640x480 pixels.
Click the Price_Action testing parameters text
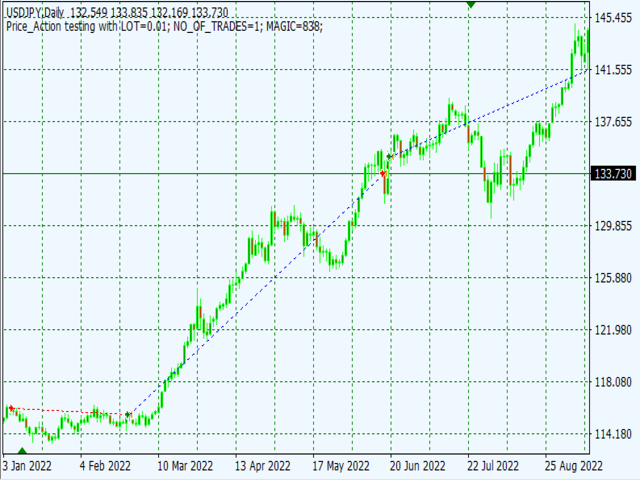(x=164, y=27)
